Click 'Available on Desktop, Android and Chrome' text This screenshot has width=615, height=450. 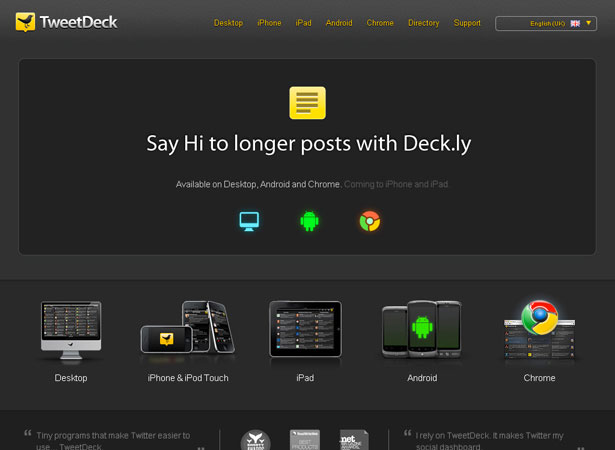(x=258, y=184)
